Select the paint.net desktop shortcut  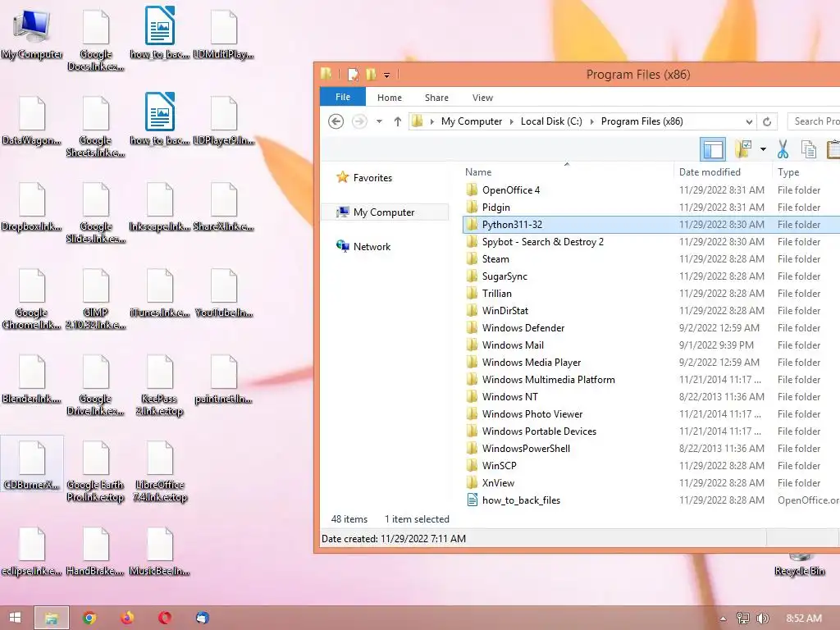coord(224,379)
